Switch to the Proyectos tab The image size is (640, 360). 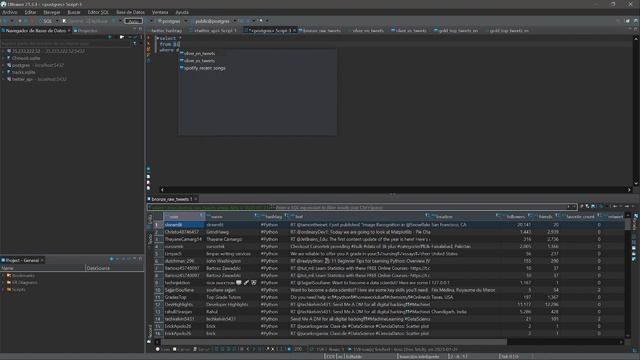[86, 31]
